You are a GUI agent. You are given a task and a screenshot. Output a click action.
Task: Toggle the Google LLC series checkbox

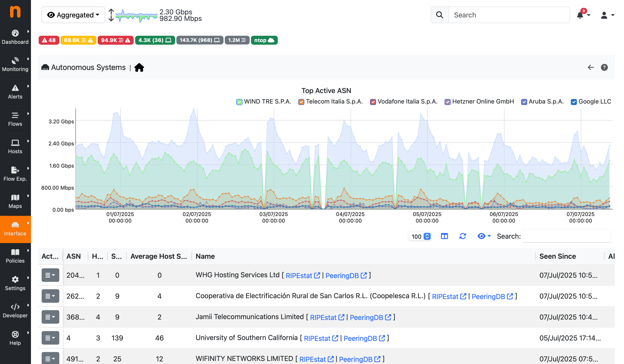574,102
